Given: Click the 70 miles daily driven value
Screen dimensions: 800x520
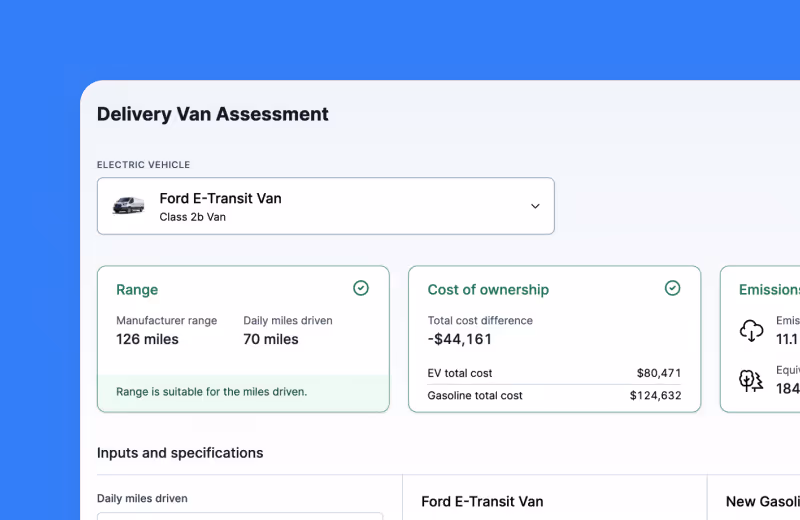Looking at the screenshot, I should (270, 339).
